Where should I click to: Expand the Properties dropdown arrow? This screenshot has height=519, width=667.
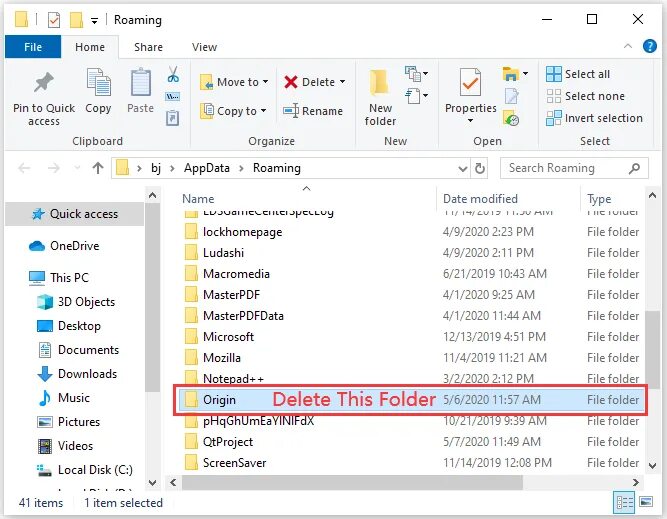(470, 120)
